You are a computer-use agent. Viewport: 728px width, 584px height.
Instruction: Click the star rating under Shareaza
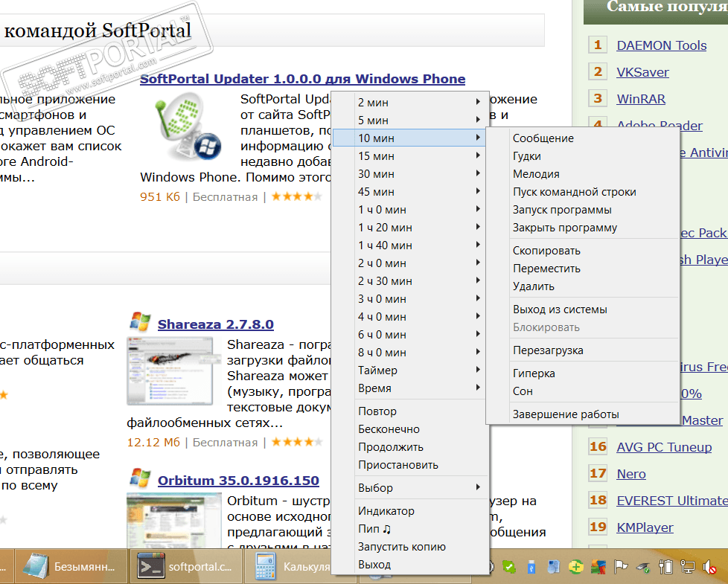(x=296, y=442)
